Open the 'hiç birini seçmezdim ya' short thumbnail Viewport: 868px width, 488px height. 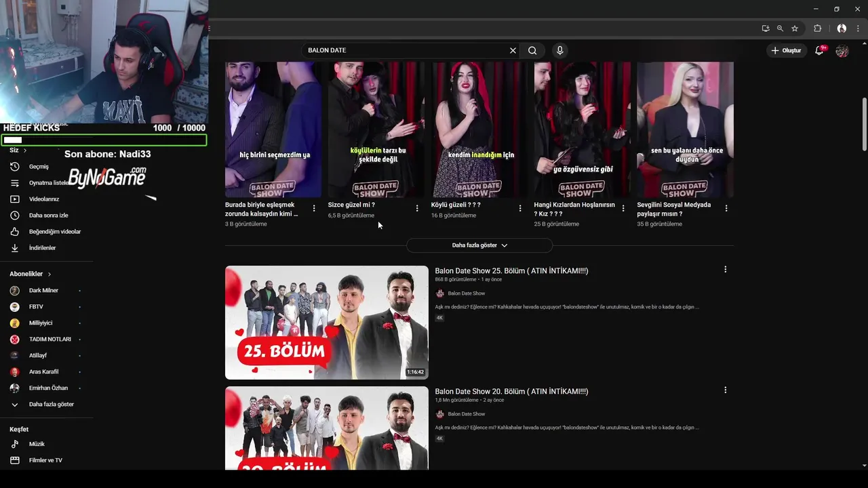273,129
